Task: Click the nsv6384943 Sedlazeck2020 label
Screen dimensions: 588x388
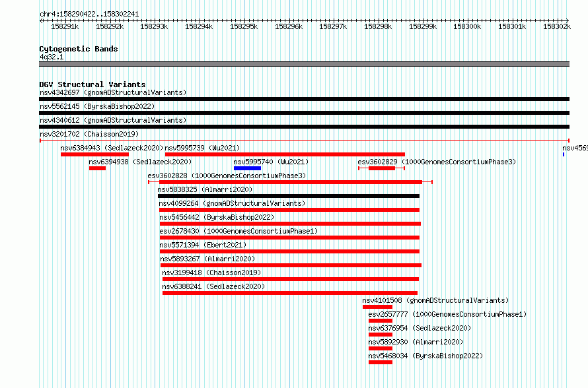Action: [x=112, y=148]
